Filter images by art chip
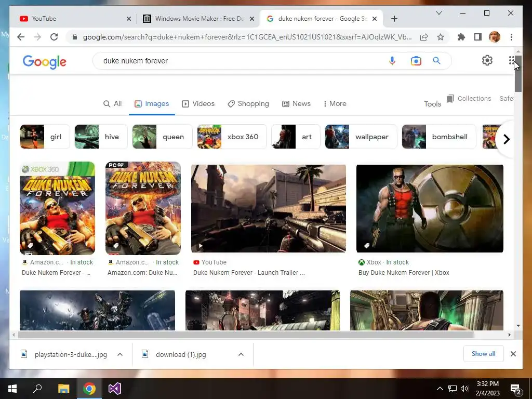532x399 pixels. [296, 137]
